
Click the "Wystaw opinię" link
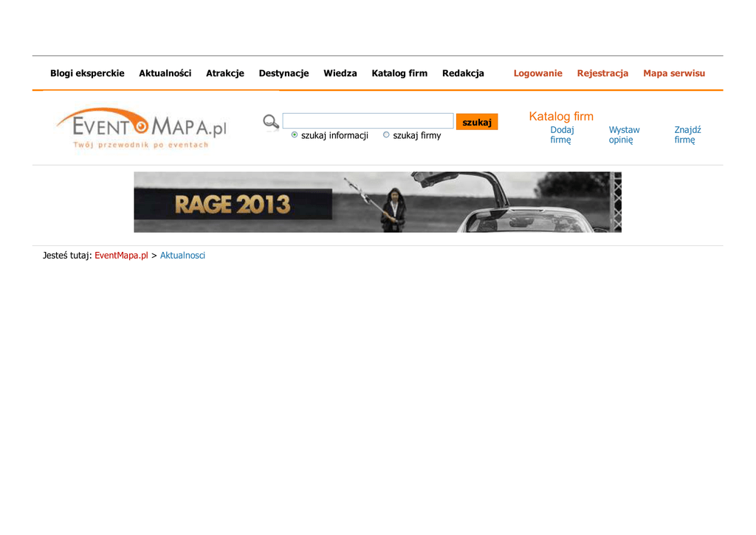[x=624, y=134]
